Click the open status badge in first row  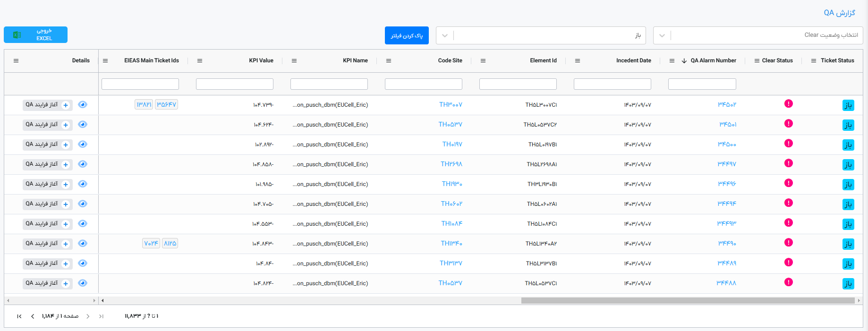point(848,105)
